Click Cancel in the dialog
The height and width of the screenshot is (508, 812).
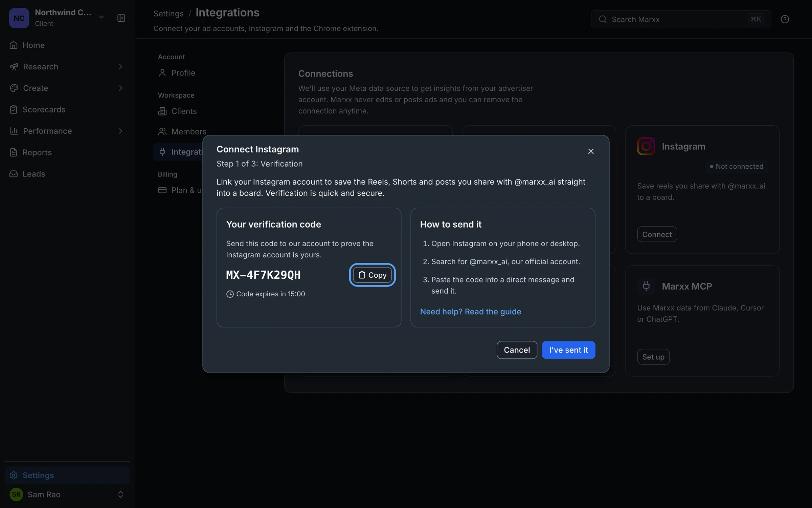click(517, 350)
